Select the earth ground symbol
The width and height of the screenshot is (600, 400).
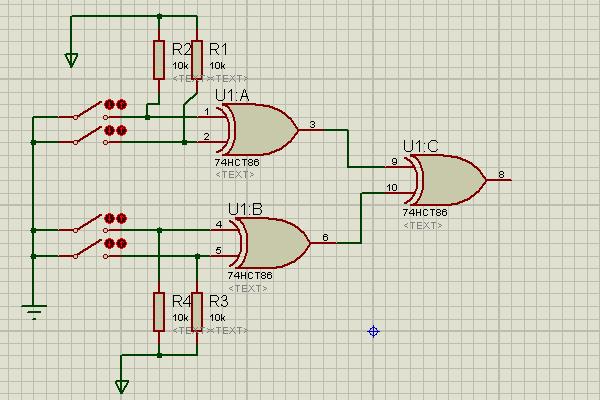[x=34, y=312]
